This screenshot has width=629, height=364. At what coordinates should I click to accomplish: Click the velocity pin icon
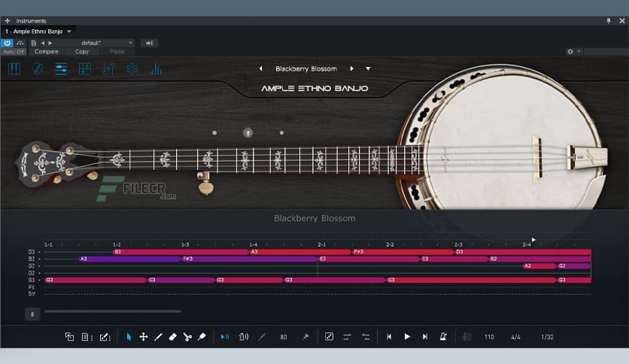tap(305, 337)
